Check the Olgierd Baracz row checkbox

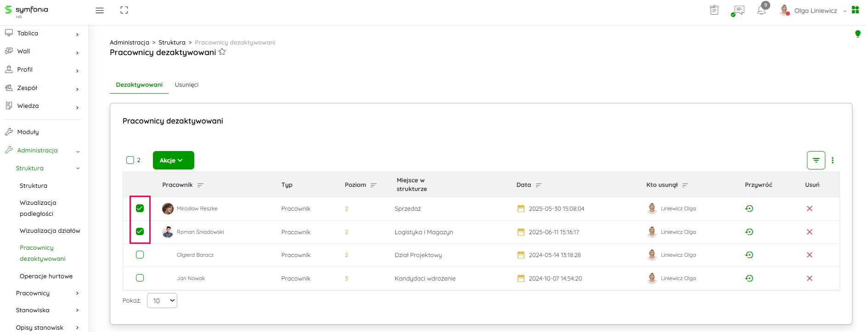[140, 255]
